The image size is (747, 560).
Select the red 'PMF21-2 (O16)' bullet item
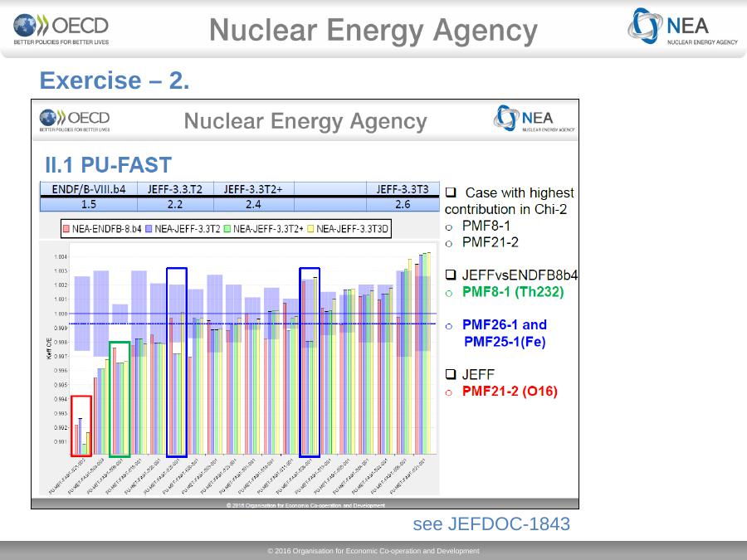pyautogui.click(x=510, y=392)
